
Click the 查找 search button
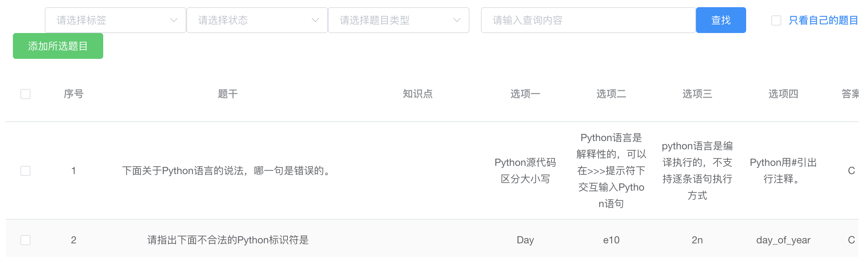(x=721, y=20)
